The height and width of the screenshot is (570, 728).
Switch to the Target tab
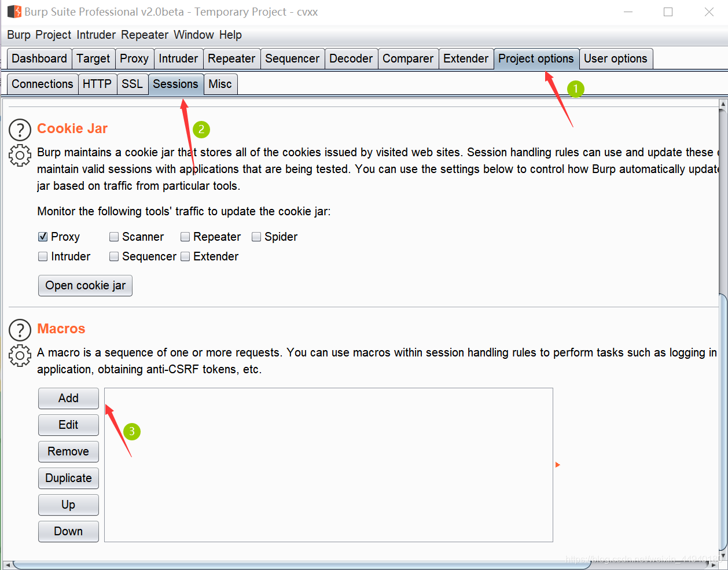tap(93, 58)
